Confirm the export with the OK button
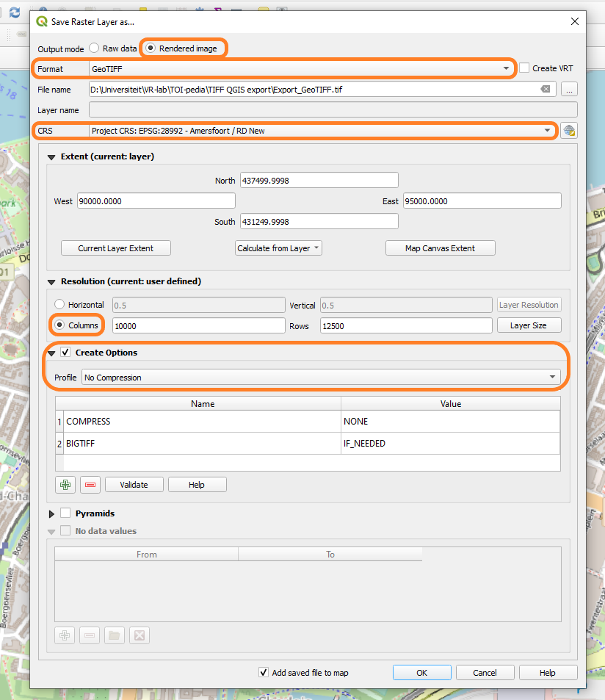605x700 pixels. click(x=421, y=672)
